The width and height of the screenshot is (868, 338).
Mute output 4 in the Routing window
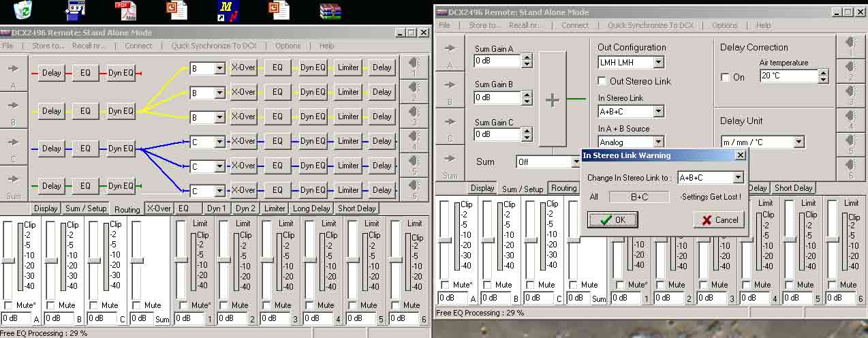tap(310, 305)
